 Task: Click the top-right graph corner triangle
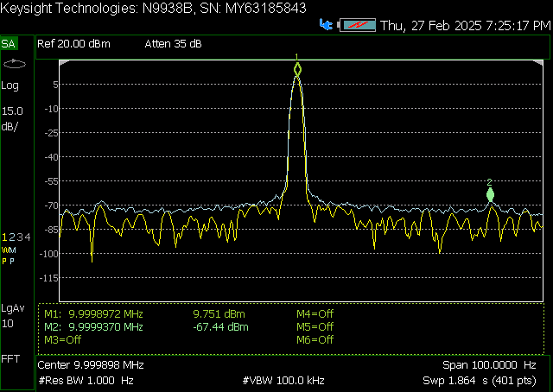coord(538,63)
